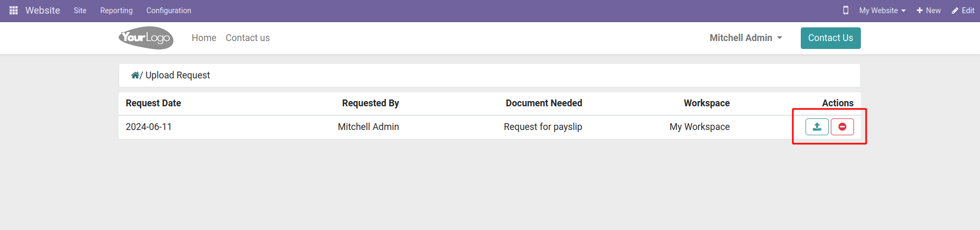Open the Mitchell Admin user dropdown
This screenshot has width=980, height=230.
click(x=745, y=38)
